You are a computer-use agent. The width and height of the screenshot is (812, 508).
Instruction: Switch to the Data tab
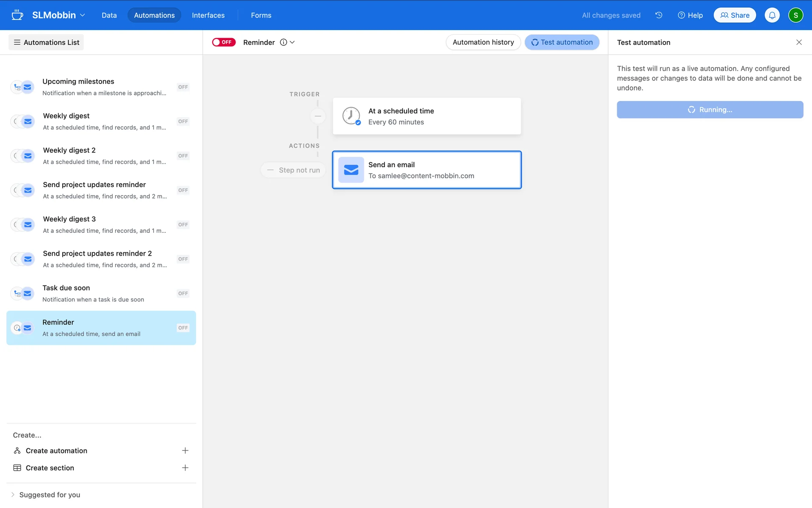tap(109, 15)
